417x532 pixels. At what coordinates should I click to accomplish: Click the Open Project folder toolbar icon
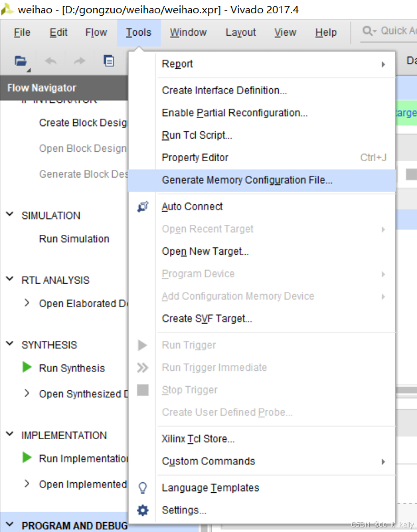(x=21, y=61)
